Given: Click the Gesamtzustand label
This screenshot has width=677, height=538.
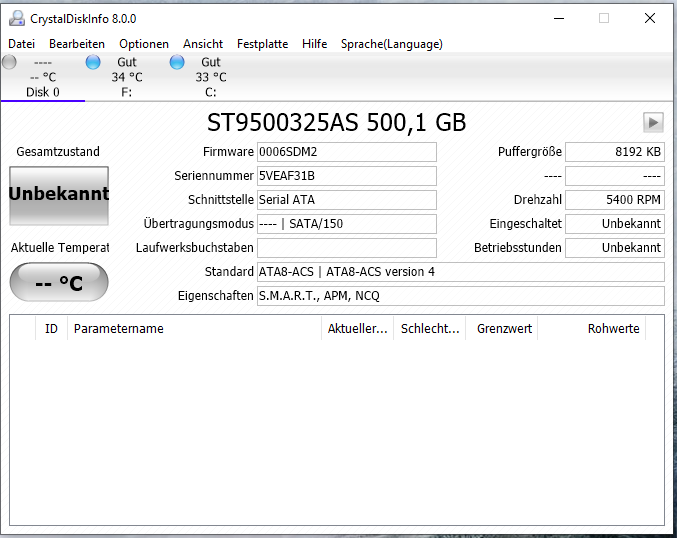Looking at the screenshot, I should (x=58, y=152).
